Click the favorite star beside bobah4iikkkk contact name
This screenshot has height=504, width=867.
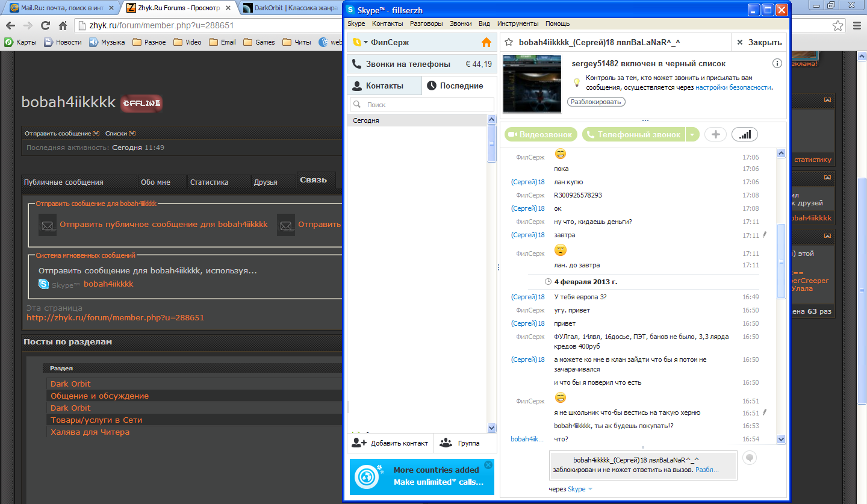pos(509,42)
